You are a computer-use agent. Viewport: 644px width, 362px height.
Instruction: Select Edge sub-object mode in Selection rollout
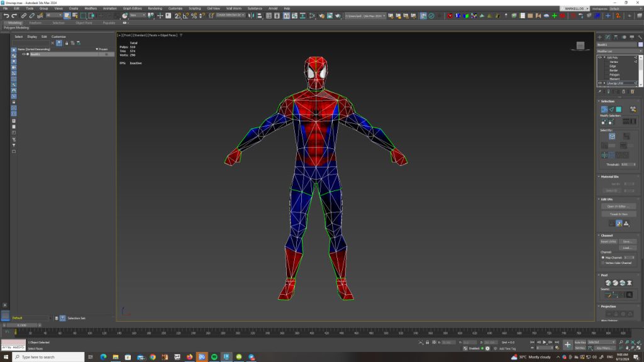(x=611, y=109)
